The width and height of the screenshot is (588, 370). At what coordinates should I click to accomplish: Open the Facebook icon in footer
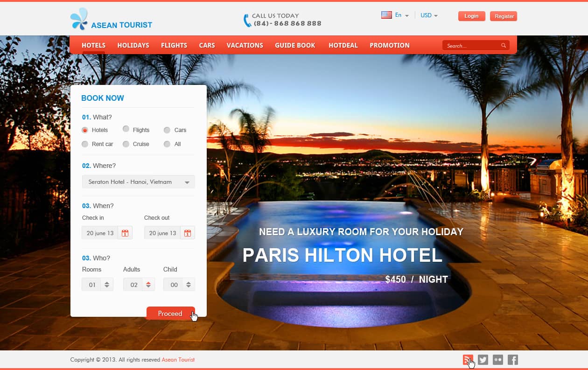tap(513, 360)
